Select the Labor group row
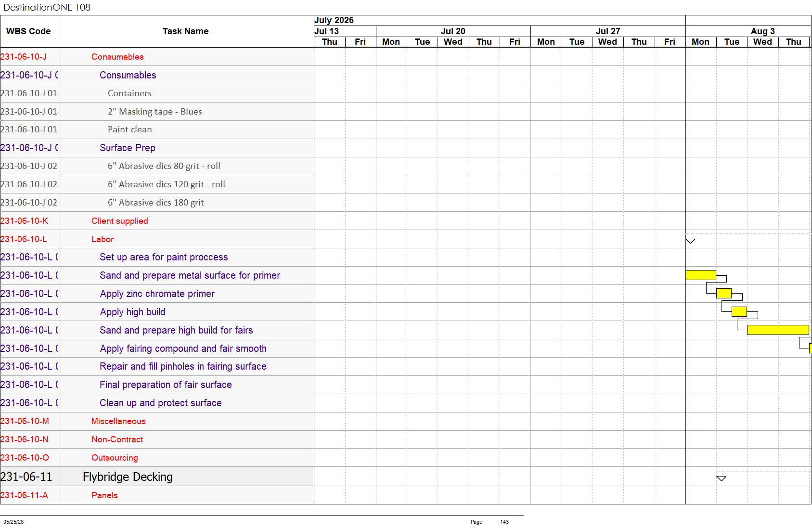Image resolution: width=812 pixels, height=528 pixels. (x=157, y=239)
